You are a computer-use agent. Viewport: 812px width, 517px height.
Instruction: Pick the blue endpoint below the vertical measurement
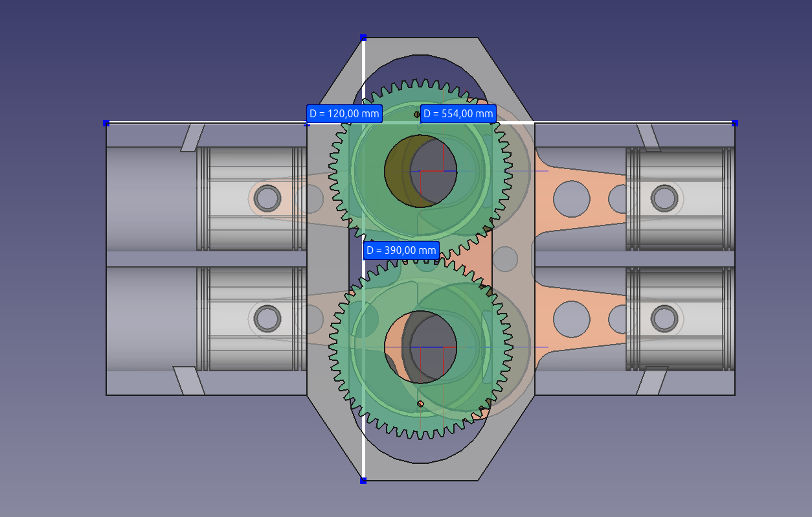(x=363, y=481)
